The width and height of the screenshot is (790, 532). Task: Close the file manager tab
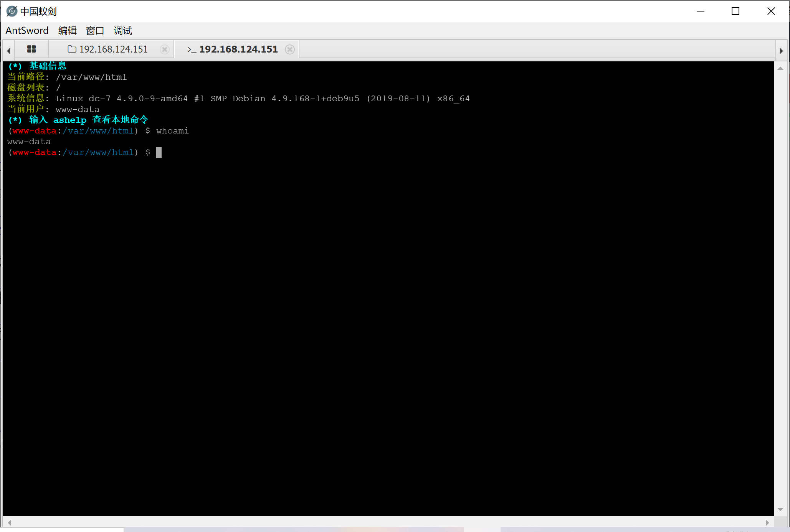click(165, 49)
